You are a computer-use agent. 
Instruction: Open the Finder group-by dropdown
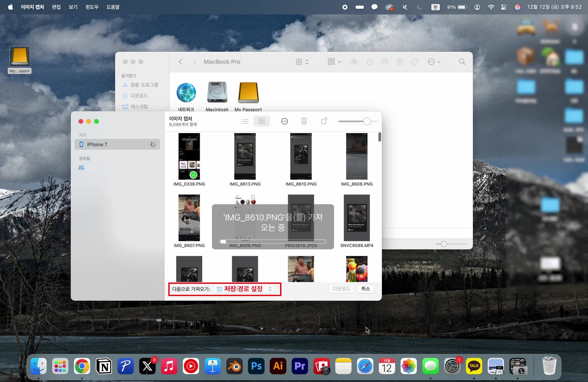[x=334, y=62]
